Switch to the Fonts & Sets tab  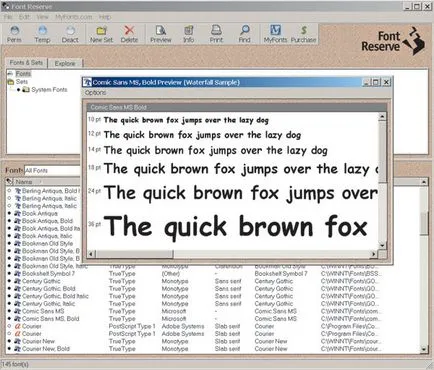coord(26,63)
